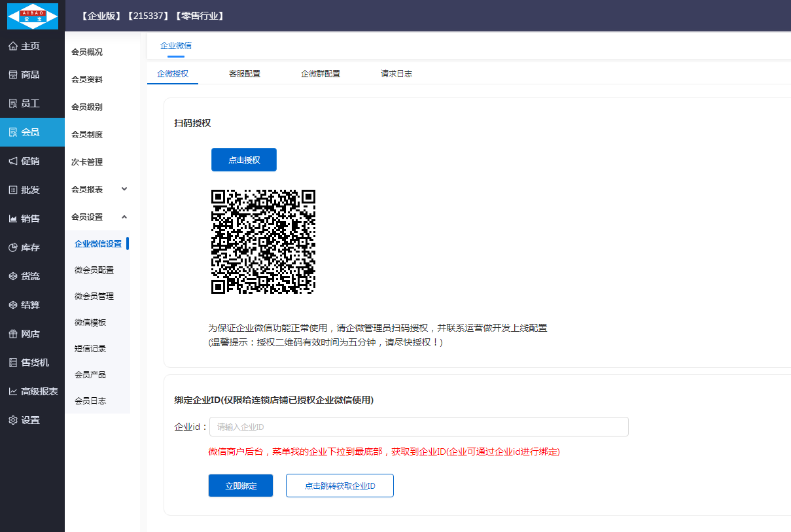This screenshot has height=532, width=791.
Task: Switch to the 企微群配置 tab
Action: click(321, 74)
